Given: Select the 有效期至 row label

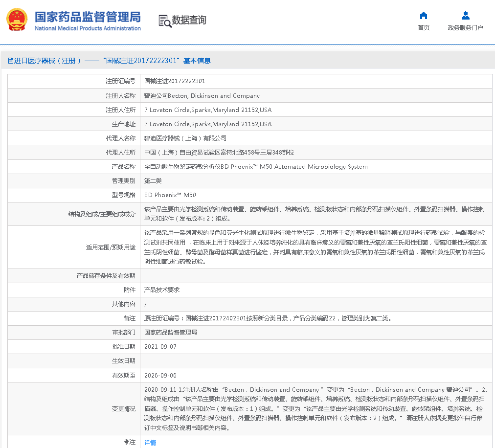Looking at the screenshot, I should (x=123, y=376).
